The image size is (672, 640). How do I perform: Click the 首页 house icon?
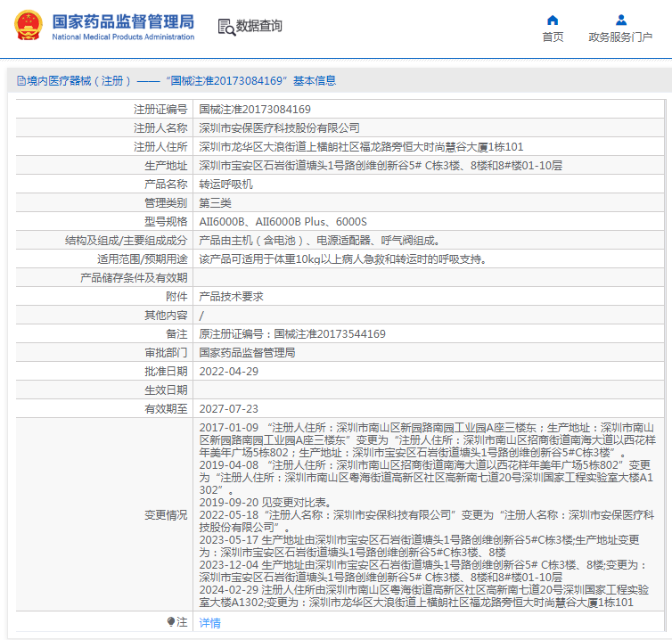[553, 20]
